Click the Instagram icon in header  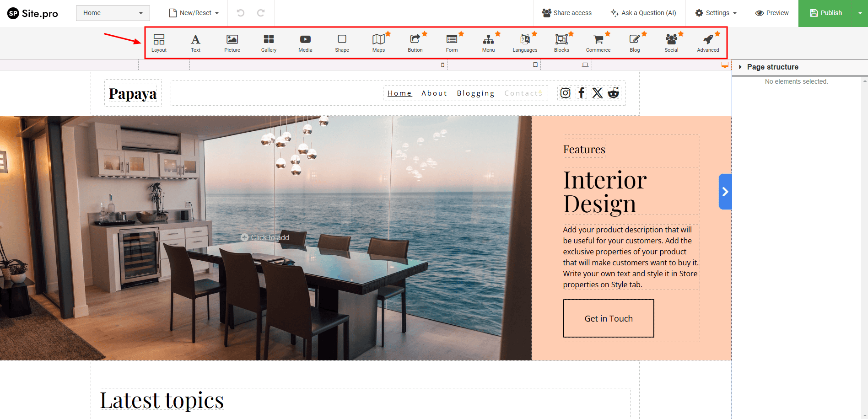coord(566,93)
